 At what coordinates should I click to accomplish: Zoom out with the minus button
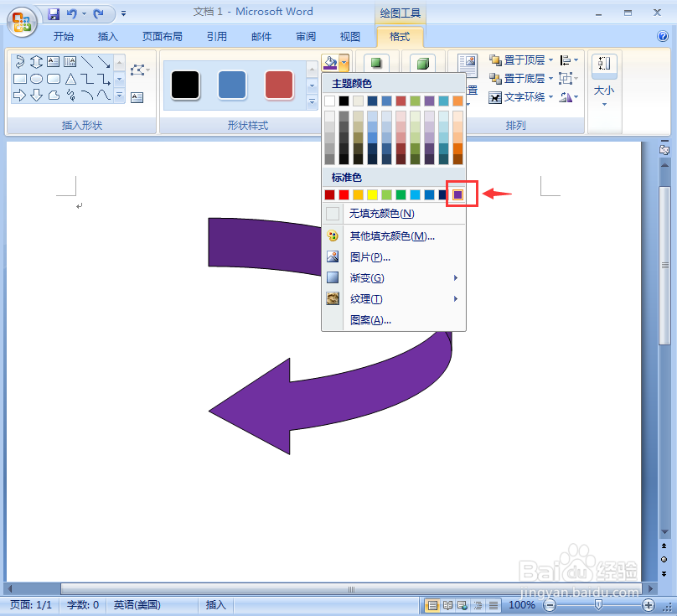click(550, 605)
